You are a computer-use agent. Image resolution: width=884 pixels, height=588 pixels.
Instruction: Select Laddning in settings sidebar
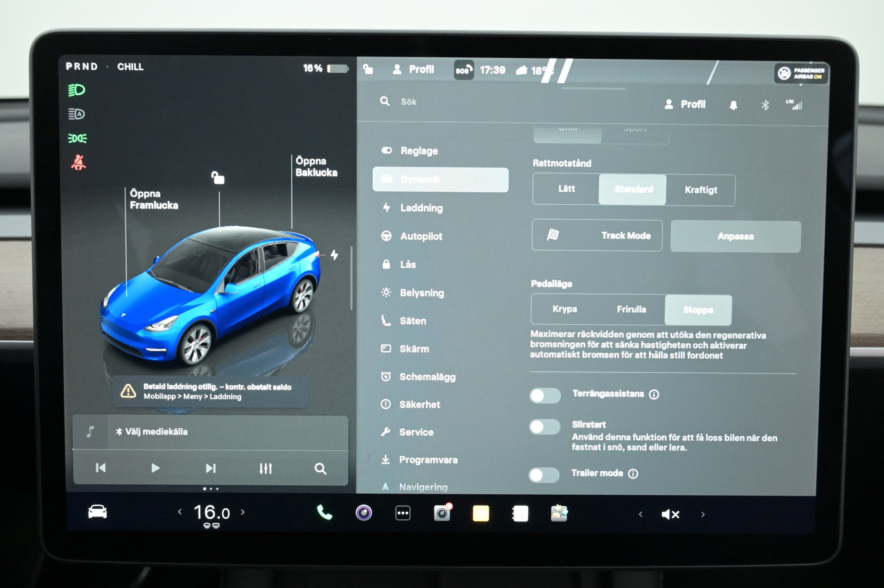[x=421, y=208]
